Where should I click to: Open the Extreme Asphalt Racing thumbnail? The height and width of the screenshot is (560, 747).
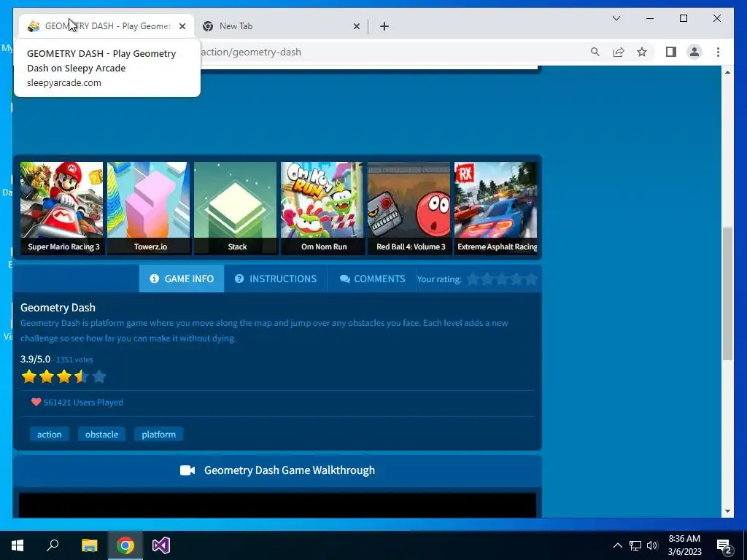(x=495, y=208)
